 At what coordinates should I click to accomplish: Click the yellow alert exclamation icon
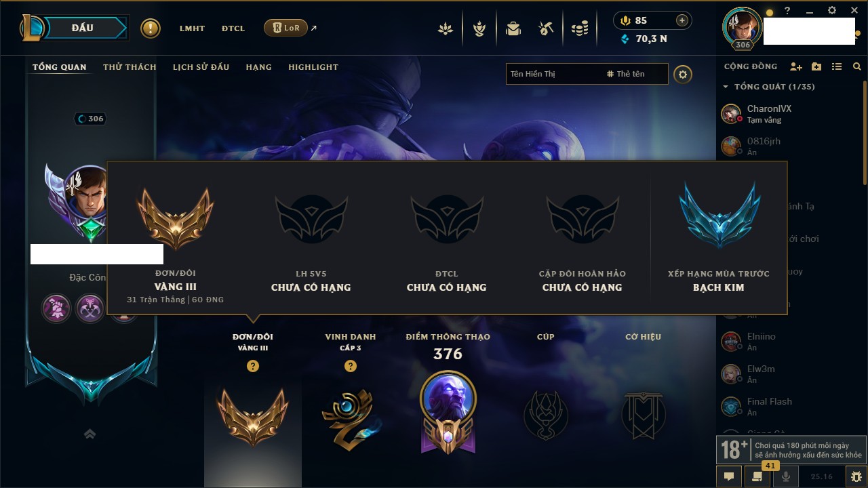click(151, 28)
